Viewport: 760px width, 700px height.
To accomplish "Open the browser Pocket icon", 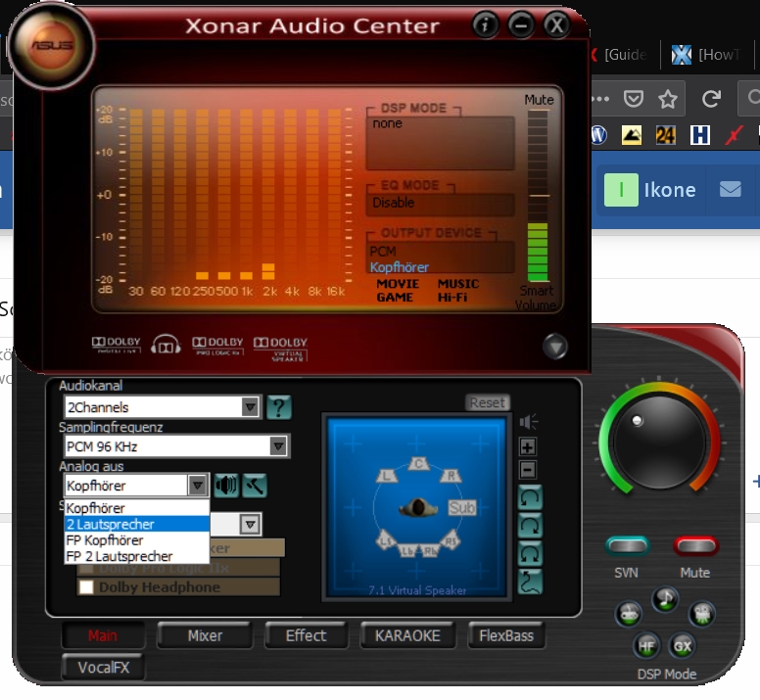I will (x=633, y=99).
